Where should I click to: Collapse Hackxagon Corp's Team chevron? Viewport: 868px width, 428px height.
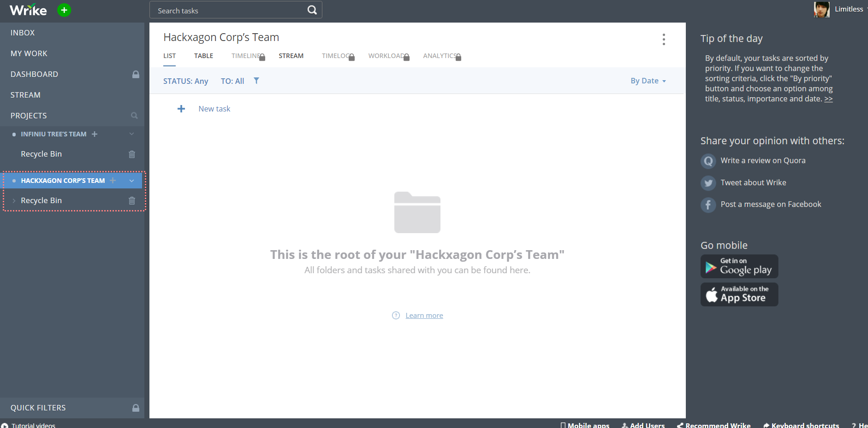tap(132, 181)
